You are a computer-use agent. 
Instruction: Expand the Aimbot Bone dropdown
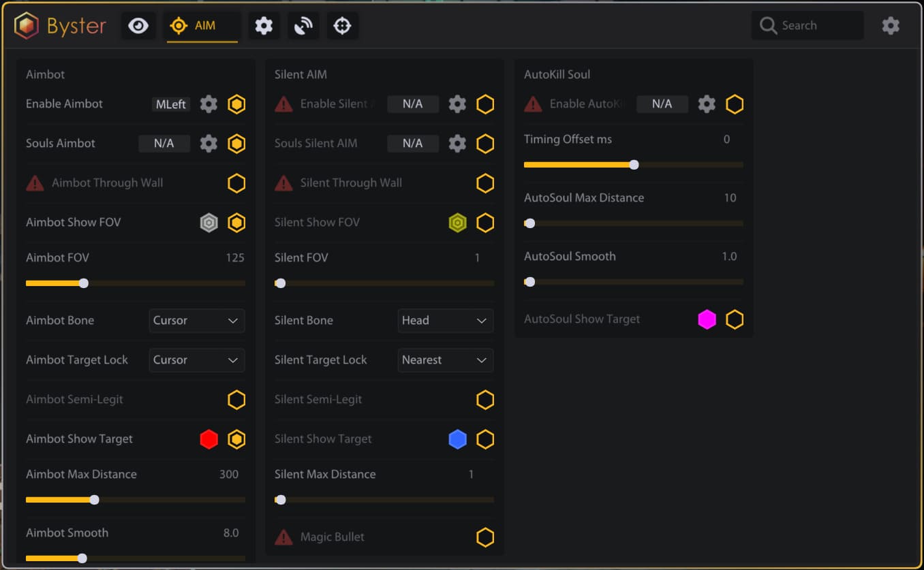196,321
